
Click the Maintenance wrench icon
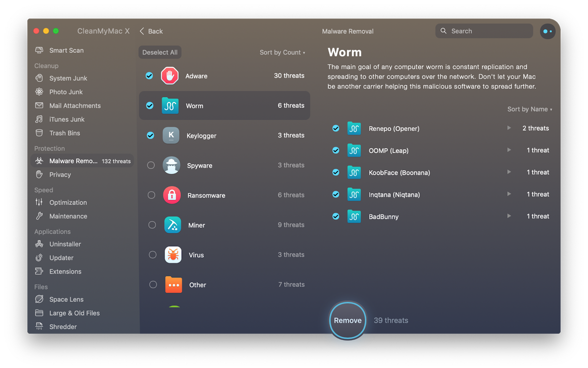(39, 216)
